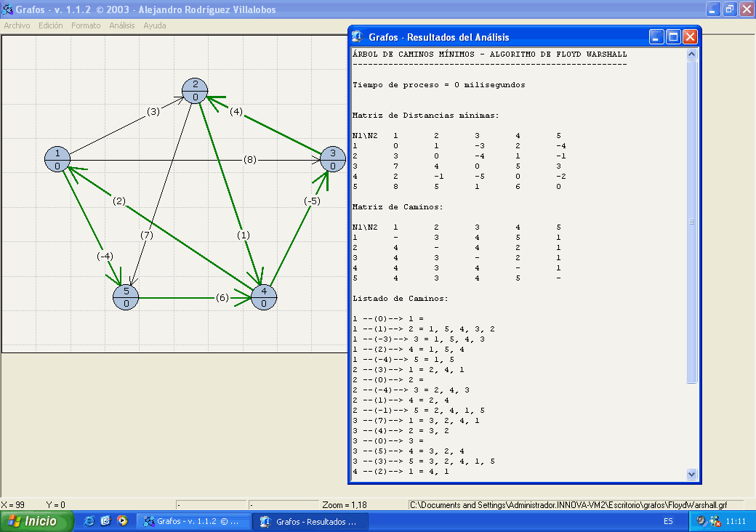Click Windows Media Player quick launch icon
Viewport: 756px width, 532px height.
[x=122, y=521]
